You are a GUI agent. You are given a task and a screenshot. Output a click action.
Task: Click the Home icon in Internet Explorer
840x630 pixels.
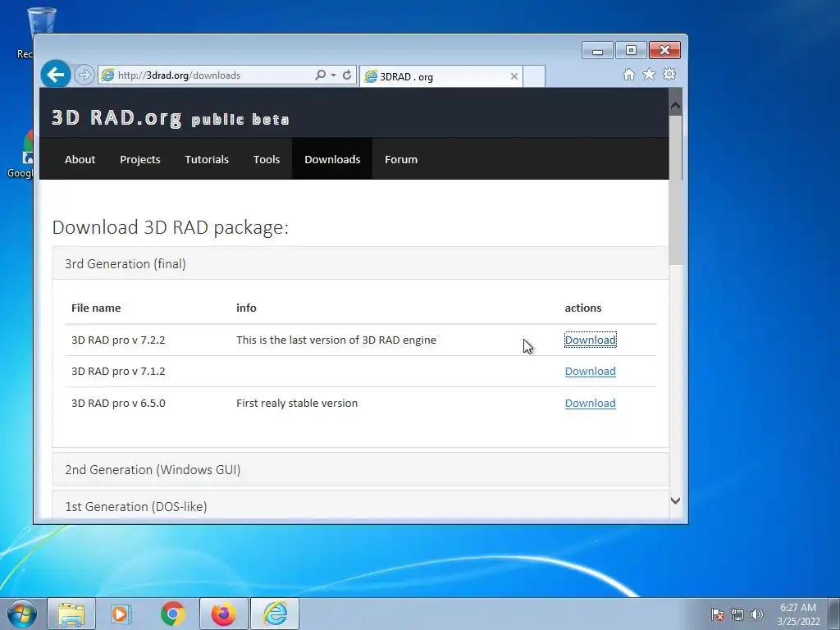pyautogui.click(x=629, y=75)
